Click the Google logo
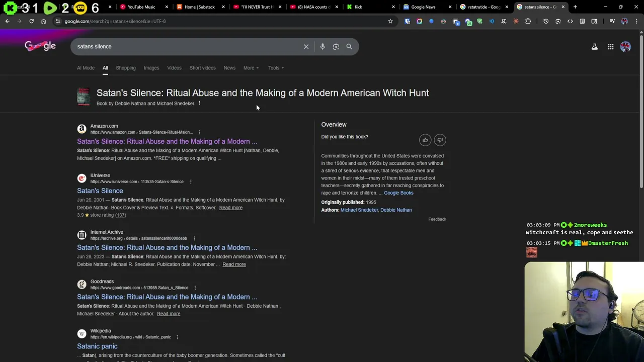 (x=40, y=46)
